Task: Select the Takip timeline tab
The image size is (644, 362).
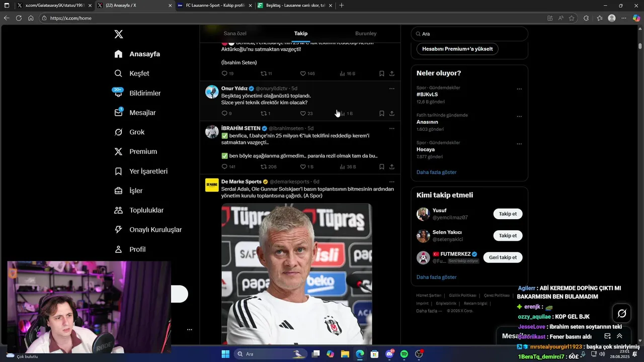Action: 301,33
